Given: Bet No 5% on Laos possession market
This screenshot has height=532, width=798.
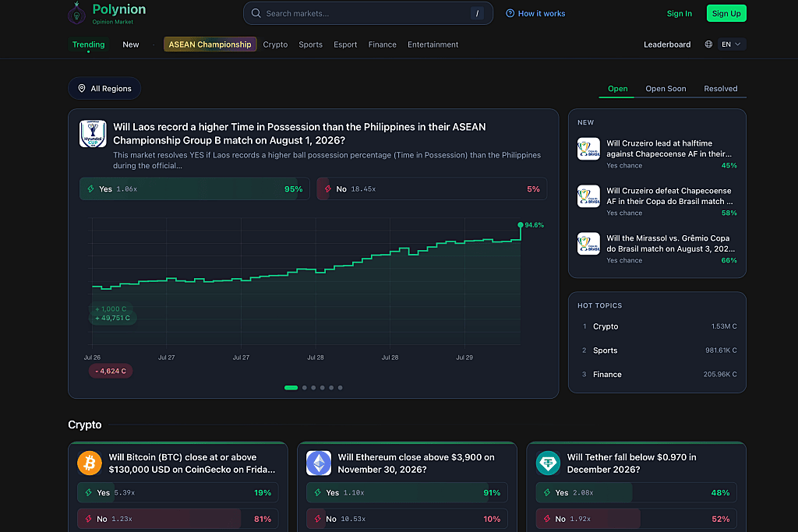Looking at the screenshot, I should pos(432,188).
